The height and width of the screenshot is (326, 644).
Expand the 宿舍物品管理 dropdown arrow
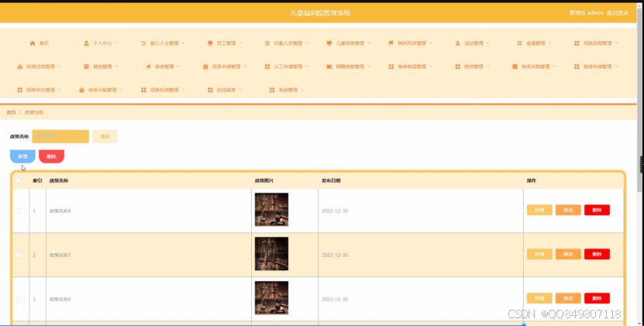point(430,66)
